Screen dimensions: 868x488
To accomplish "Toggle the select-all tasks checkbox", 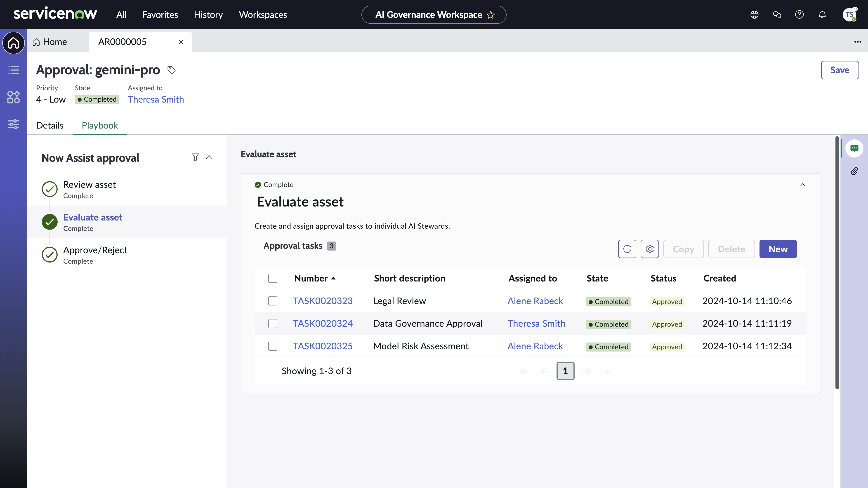I will [273, 278].
